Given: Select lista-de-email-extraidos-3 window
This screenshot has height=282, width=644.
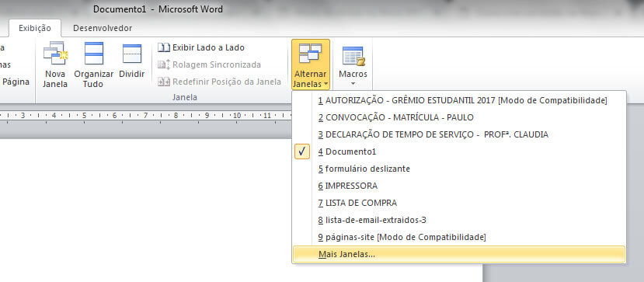Looking at the screenshot, I should pos(459,220).
